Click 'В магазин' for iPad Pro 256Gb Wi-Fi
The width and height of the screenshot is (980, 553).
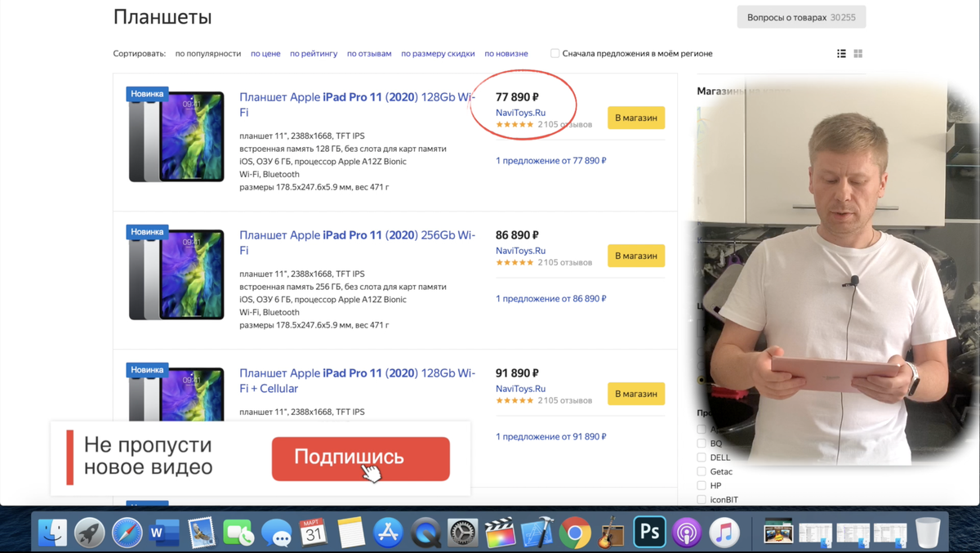[x=636, y=256]
